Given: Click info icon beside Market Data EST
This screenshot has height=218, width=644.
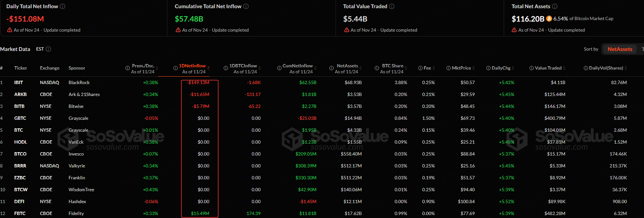Looking at the screenshot, I should point(48,49).
